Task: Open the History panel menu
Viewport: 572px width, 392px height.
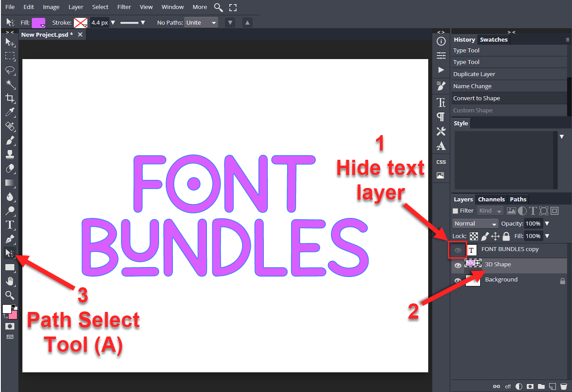Action: pos(568,40)
